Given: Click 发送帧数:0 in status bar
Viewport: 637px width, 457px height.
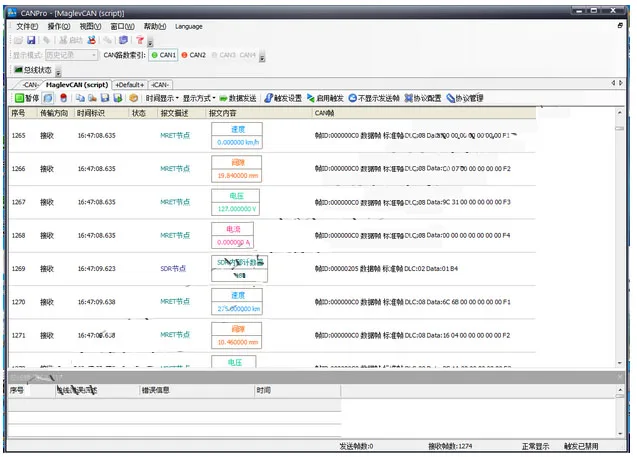Looking at the screenshot, I should tap(356, 446).
